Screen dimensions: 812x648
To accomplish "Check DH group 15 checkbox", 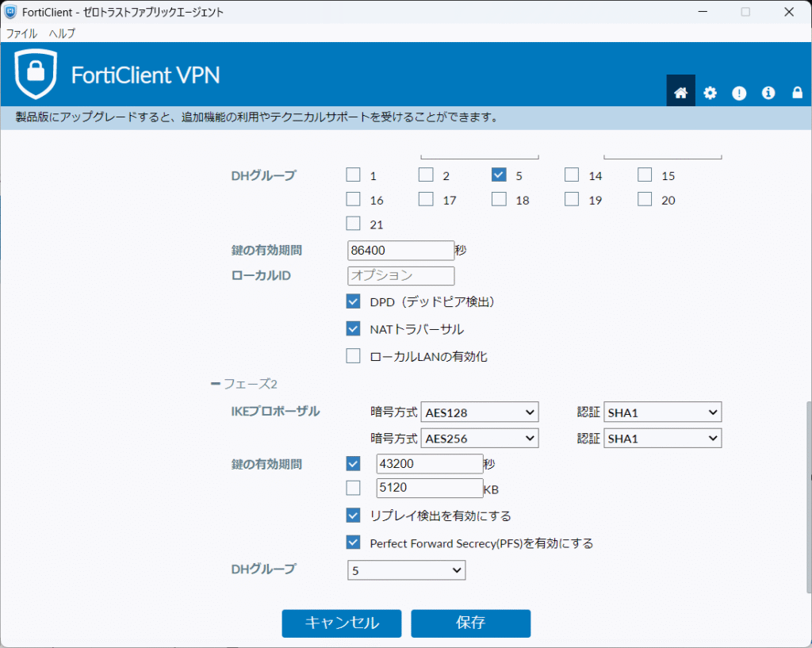I will (x=645, y=174).
